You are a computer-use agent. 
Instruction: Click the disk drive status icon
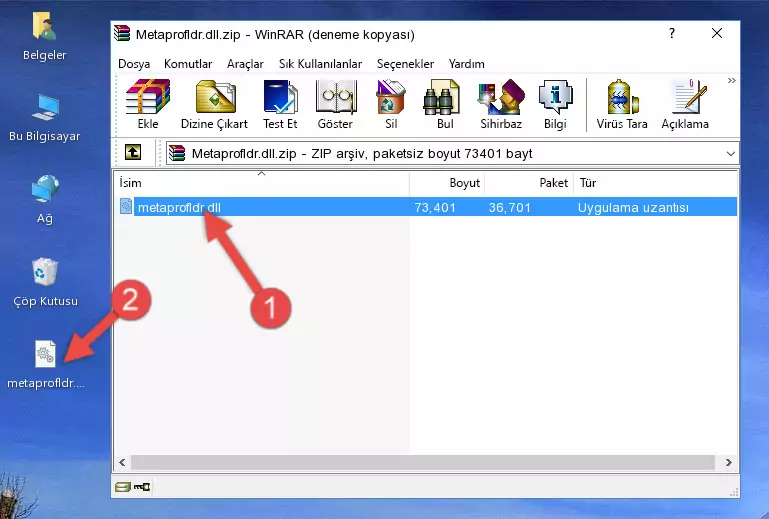point(123,487)
